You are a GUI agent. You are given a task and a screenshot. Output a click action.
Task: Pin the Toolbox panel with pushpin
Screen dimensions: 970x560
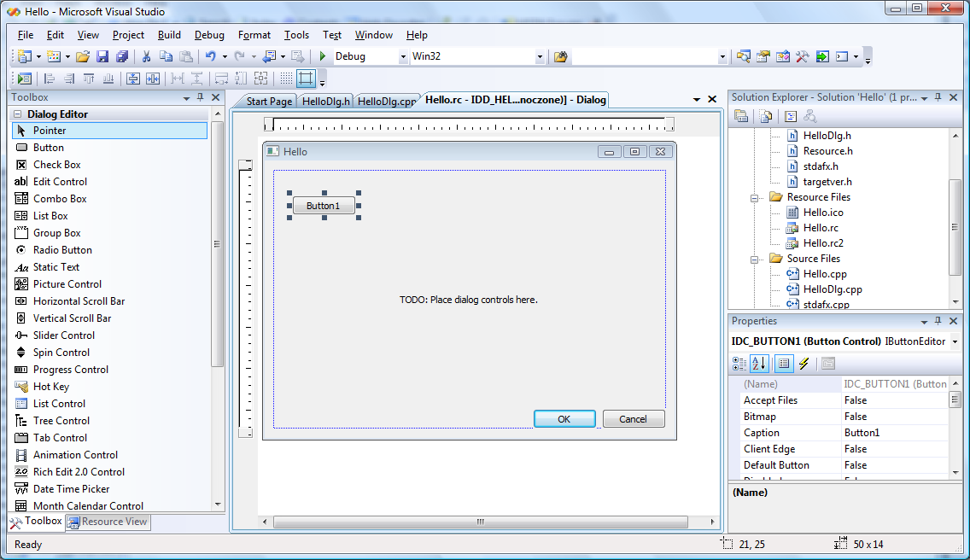(x=200, y=97)
